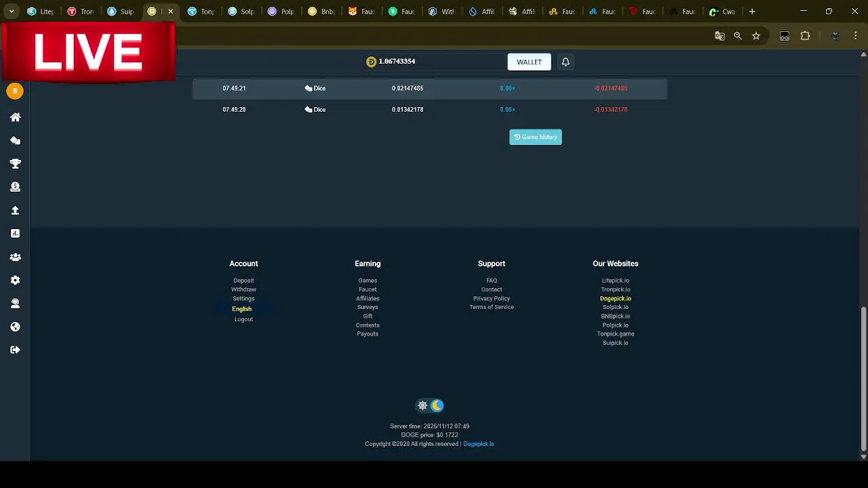The width and height of the screenshot is (868, 488).
Task: Click the Dogecoin balance coin icon
Action: 371,62
